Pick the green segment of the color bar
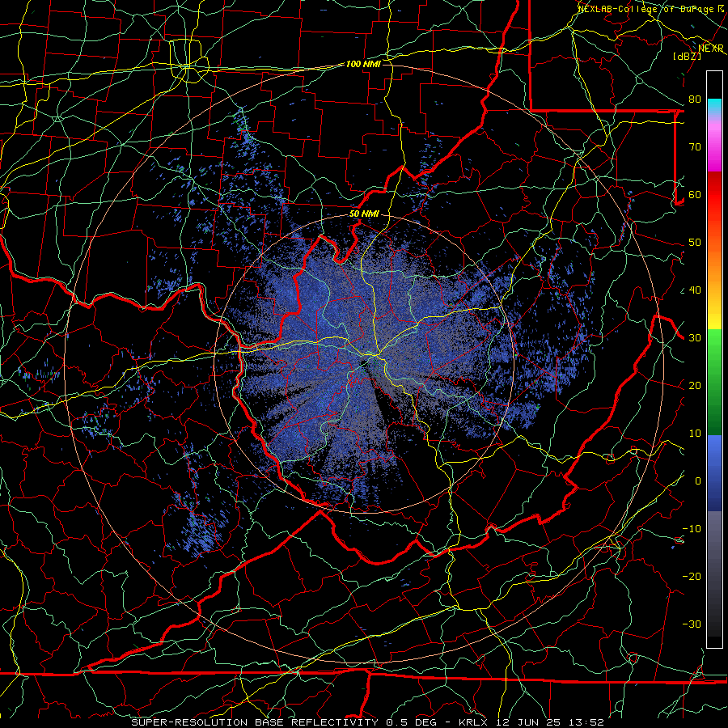This screenshot has height=728, width=728. (714, 382)
